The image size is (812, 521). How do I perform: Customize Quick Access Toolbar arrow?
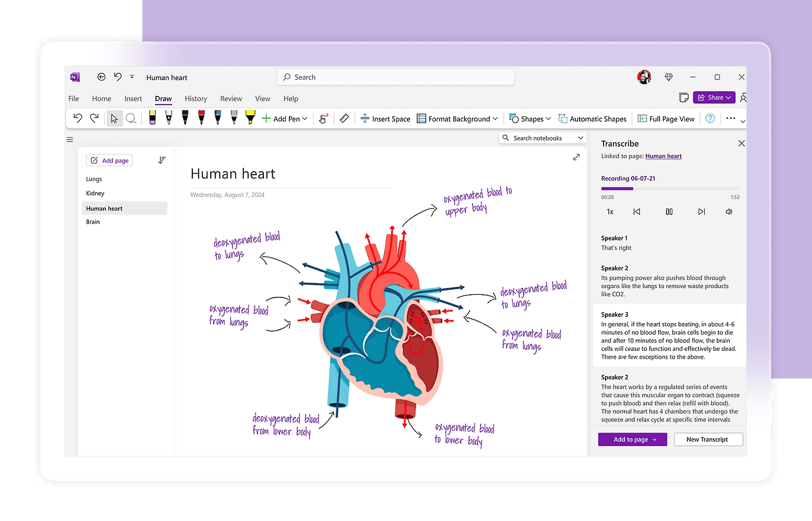click(x=132, y=77)
